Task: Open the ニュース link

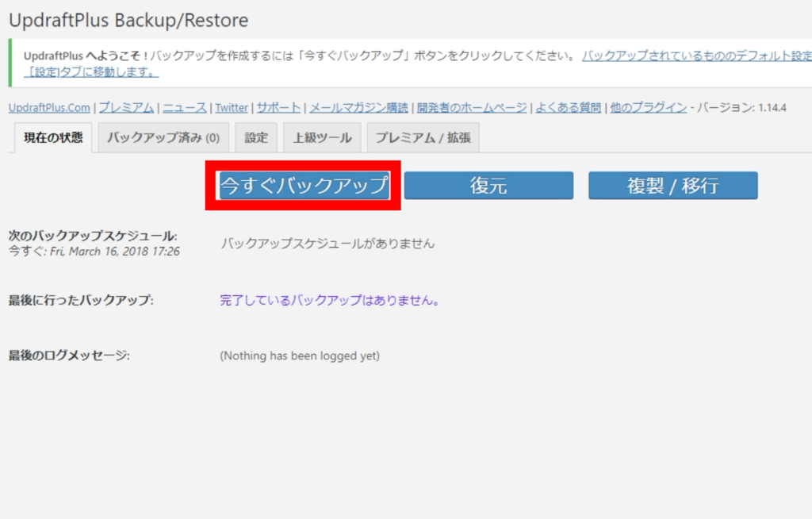Action: click(x=184, y=108)
